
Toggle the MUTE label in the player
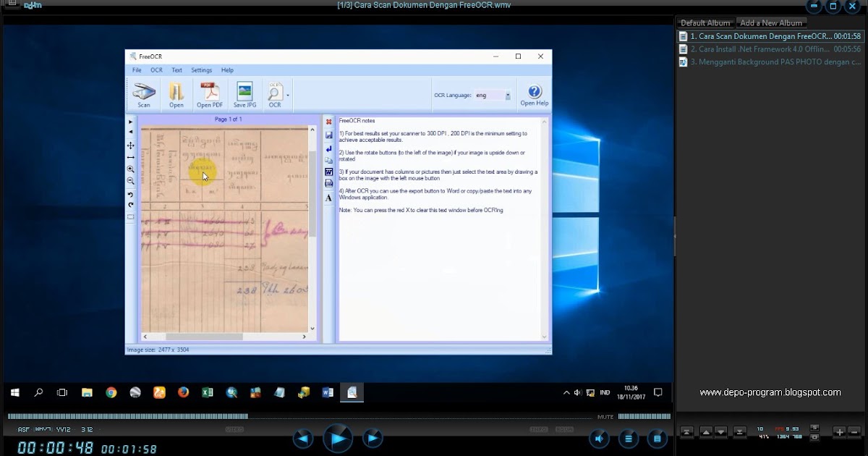pos(605,417)
